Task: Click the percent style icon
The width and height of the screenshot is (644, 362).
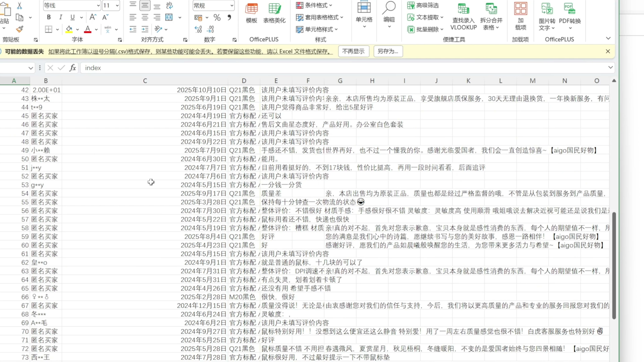Action: coord(217,17)
